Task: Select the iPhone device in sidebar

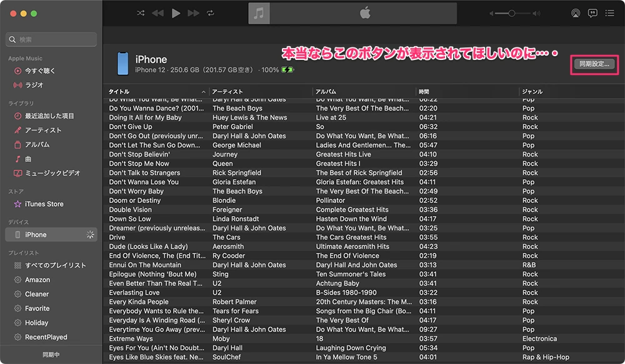Action: (51, 235)
